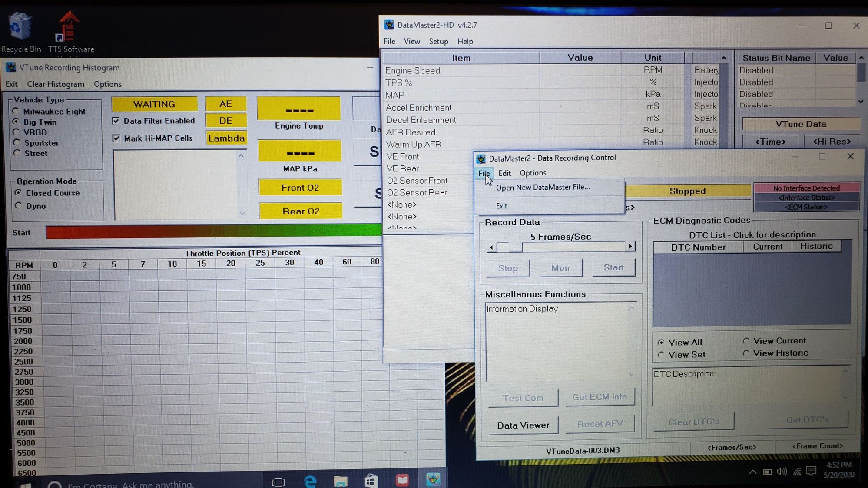Open the Action Center notification icon
868x488 pixels.
[x=811, y=471]
